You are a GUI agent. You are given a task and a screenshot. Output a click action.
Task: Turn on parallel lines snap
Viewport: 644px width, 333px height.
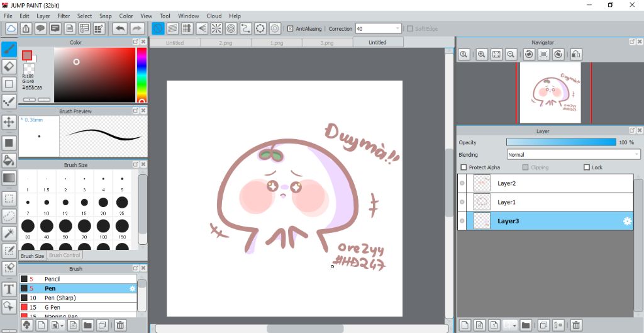172,28
